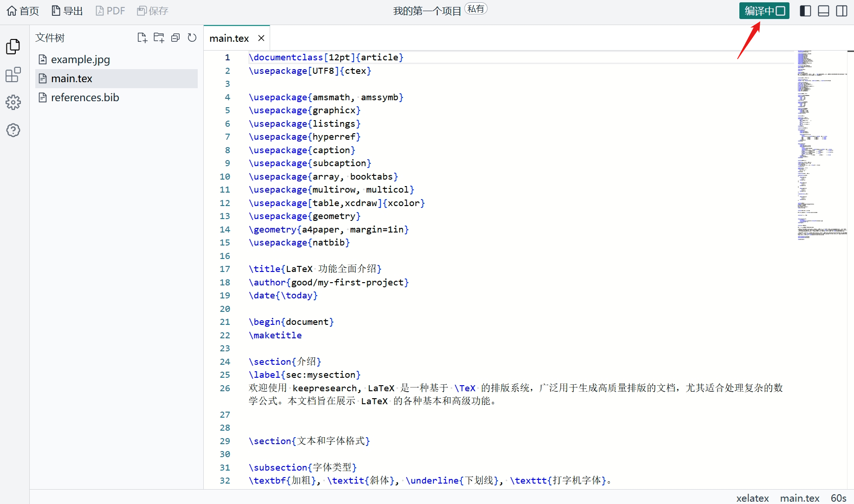
Task: Click 保存 to save the project
Action: (152, 10)
